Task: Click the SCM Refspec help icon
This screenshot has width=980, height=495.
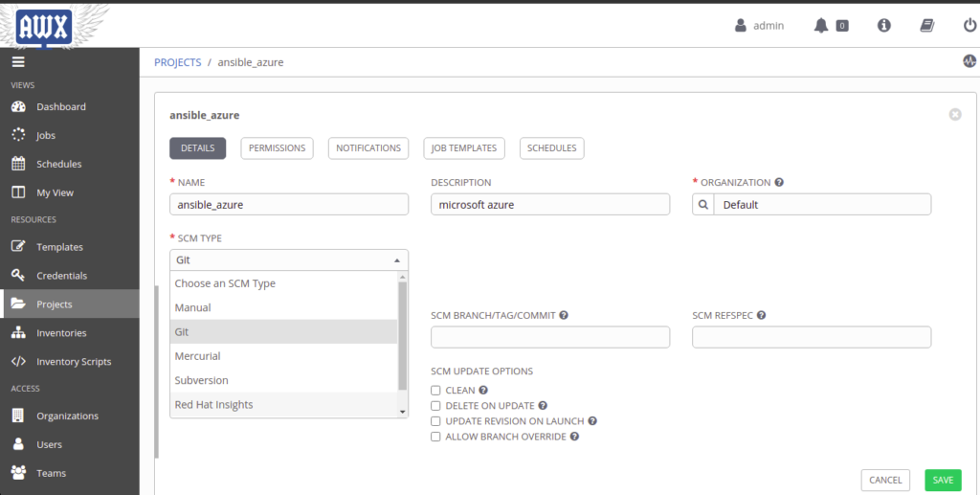Action: [761, 316]
